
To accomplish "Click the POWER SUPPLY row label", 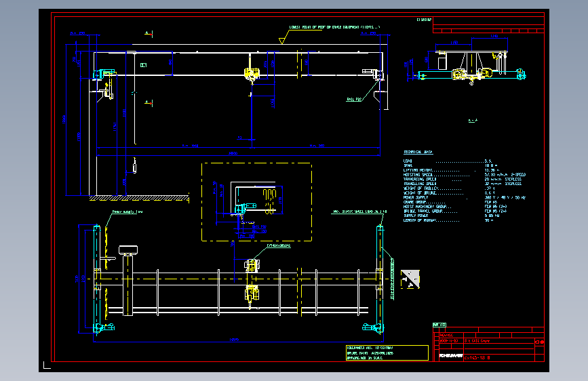I will [x=416, y=198].
